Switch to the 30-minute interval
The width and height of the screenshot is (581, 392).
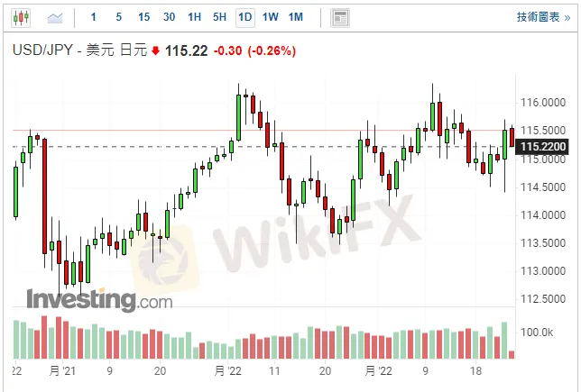(x=170, y=17)
